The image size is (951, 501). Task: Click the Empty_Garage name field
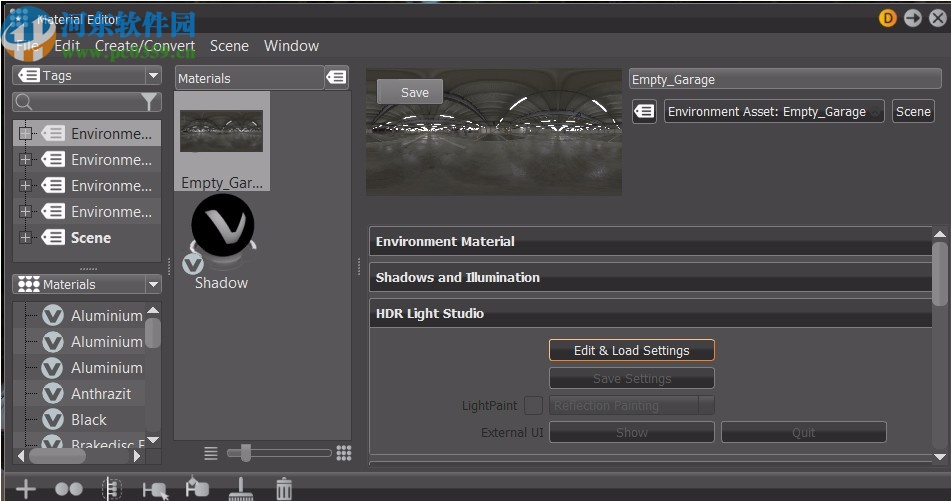pyautogui.click(x=785, y=79)
